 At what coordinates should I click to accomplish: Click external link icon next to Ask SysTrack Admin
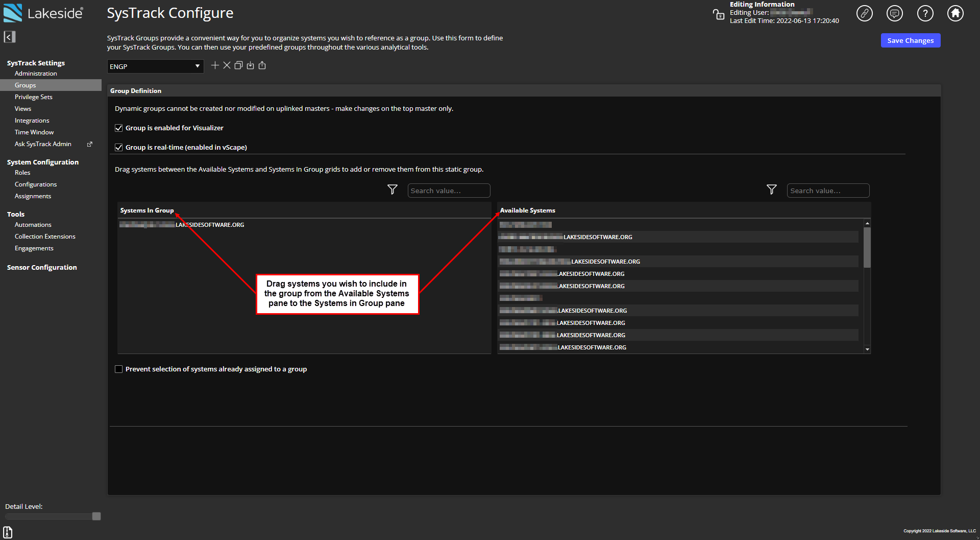[90, 144]
